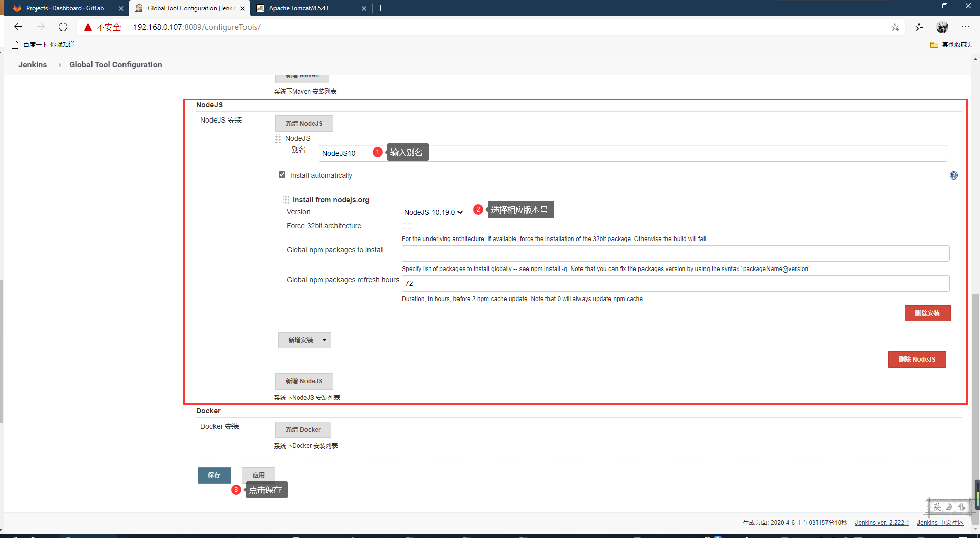The height and width of the screenshot is (538, 980).
Task: Click the Docker section heading
Action: tap(208, 411)
